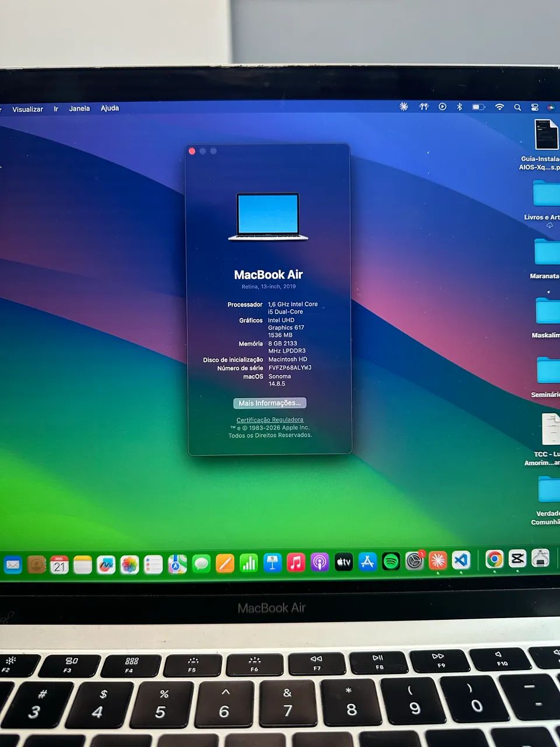Screen dimensions: 560x747
Task: Open the Now Playing menu bar control
Action: (443, 107)
